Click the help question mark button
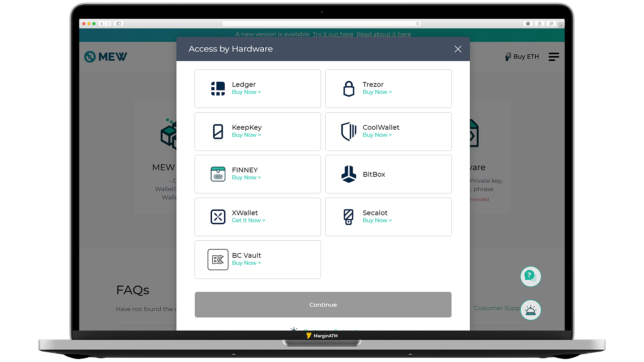644x362 pixels. [530, 276]
